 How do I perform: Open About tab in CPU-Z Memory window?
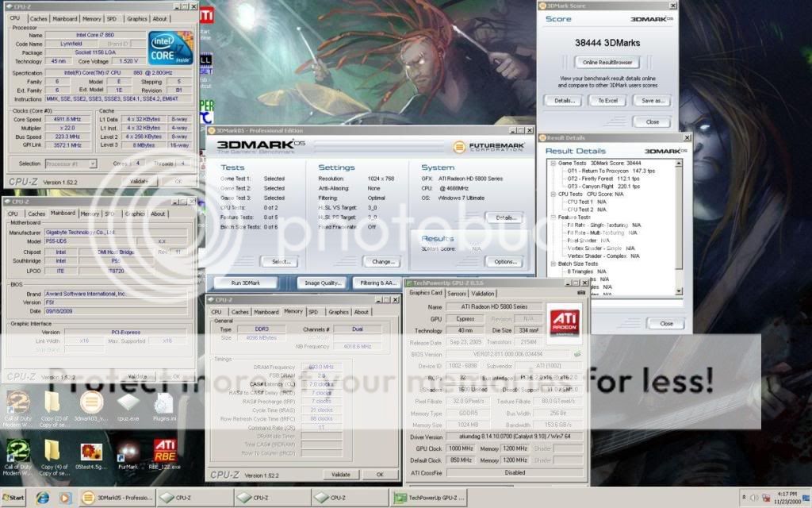click(362, 312)
